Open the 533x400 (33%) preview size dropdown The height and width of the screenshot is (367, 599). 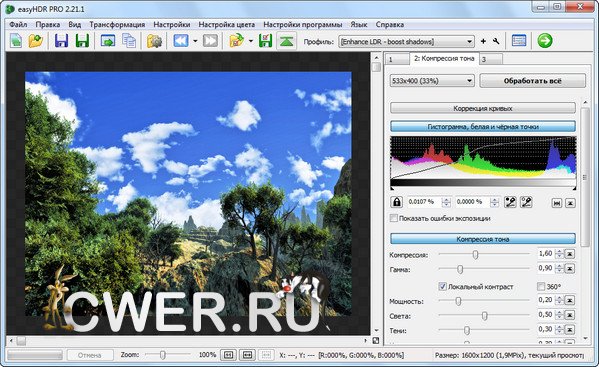tap(432, 81)
